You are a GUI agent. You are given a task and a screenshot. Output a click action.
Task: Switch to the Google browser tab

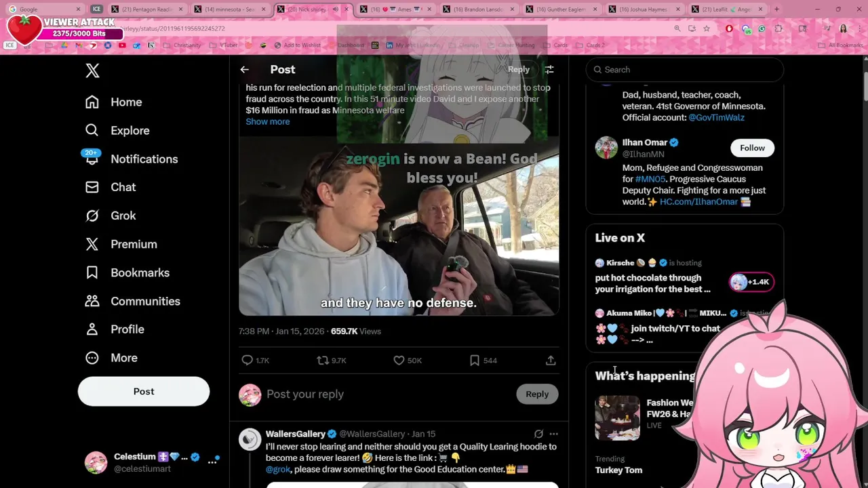pyautogui.click(x=44, y=9)
